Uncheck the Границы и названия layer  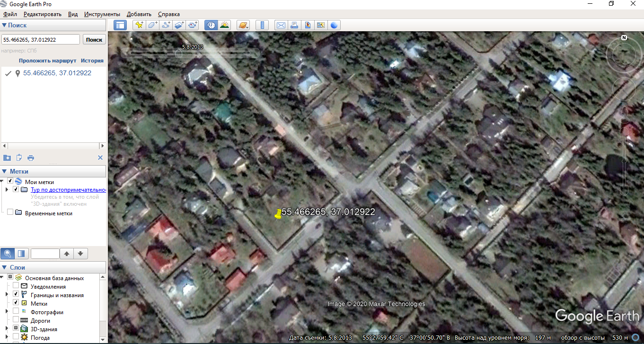click(16, 295)
